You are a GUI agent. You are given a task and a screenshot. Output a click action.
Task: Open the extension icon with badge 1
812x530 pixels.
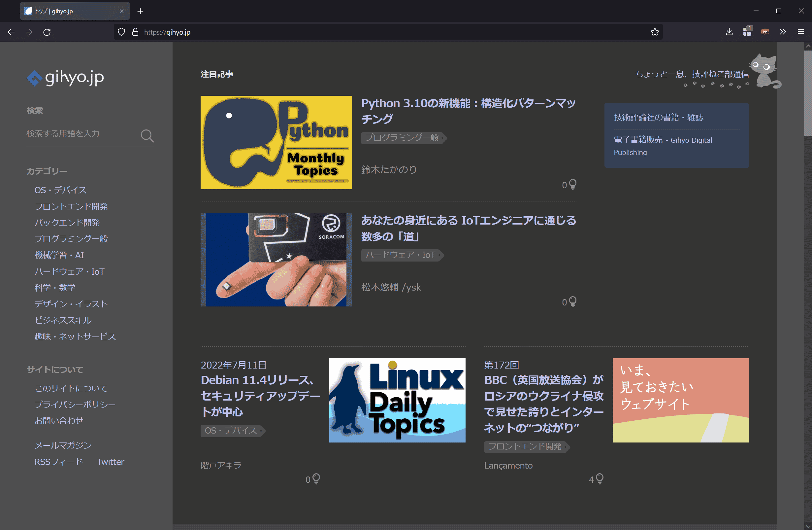747,31
